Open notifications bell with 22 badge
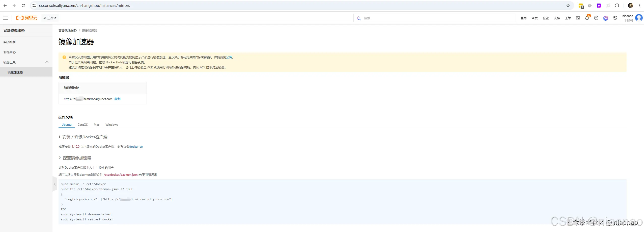Viewport: 644px width, 232px height. point(587,18)
